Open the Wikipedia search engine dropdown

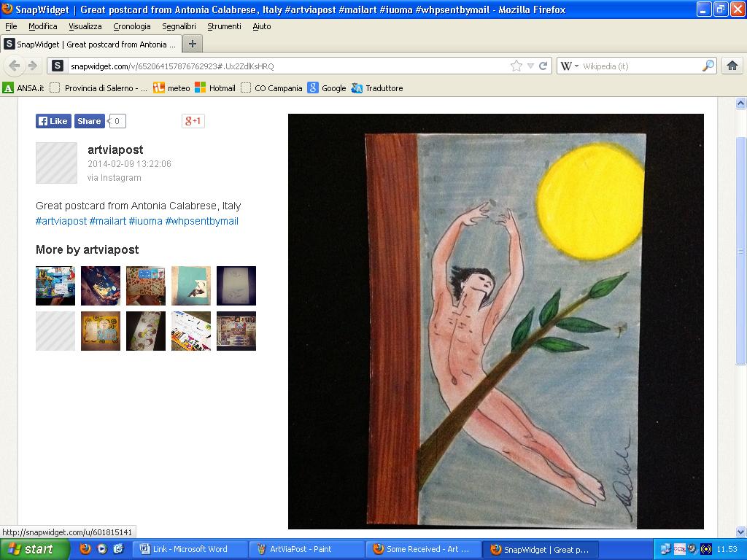coord(570,66)
